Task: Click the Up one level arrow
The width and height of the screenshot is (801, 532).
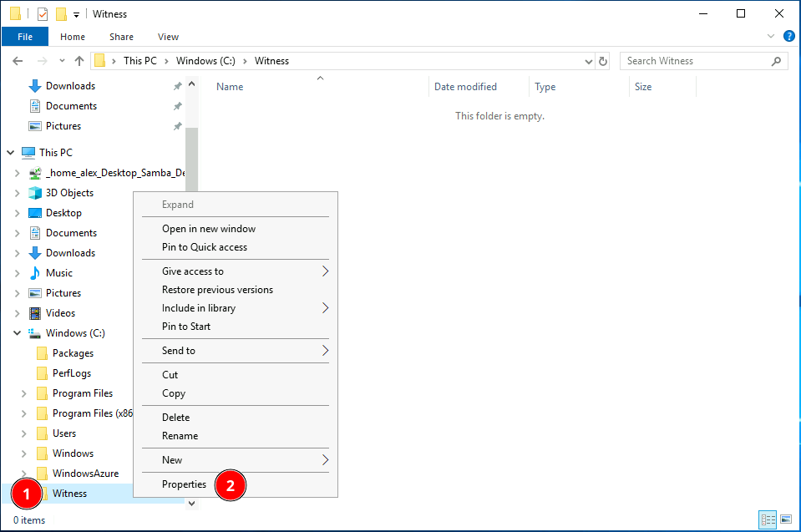Action: (x=79, y=61)
